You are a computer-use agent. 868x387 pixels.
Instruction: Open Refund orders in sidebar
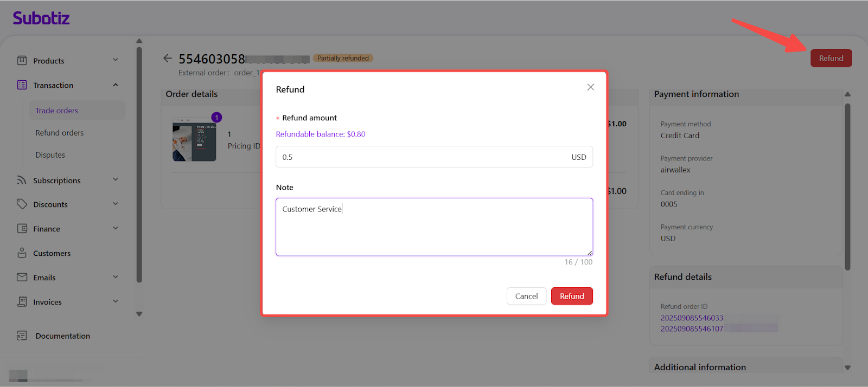pos(60,133)
